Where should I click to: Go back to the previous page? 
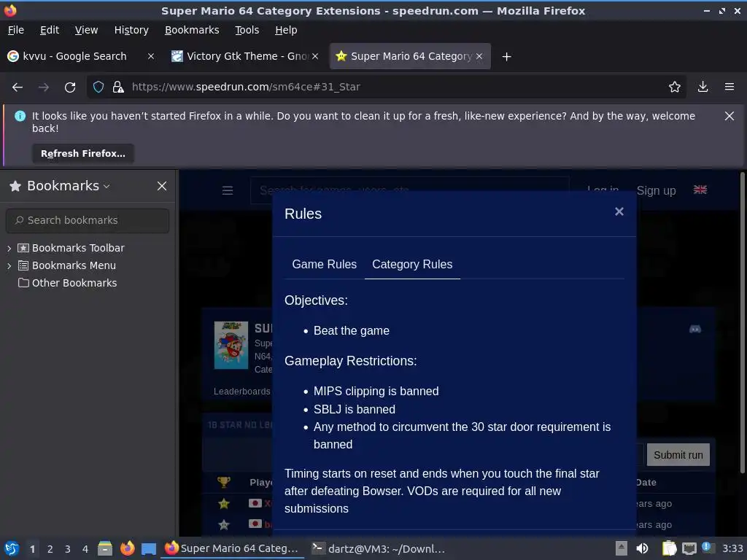(18, 87)
